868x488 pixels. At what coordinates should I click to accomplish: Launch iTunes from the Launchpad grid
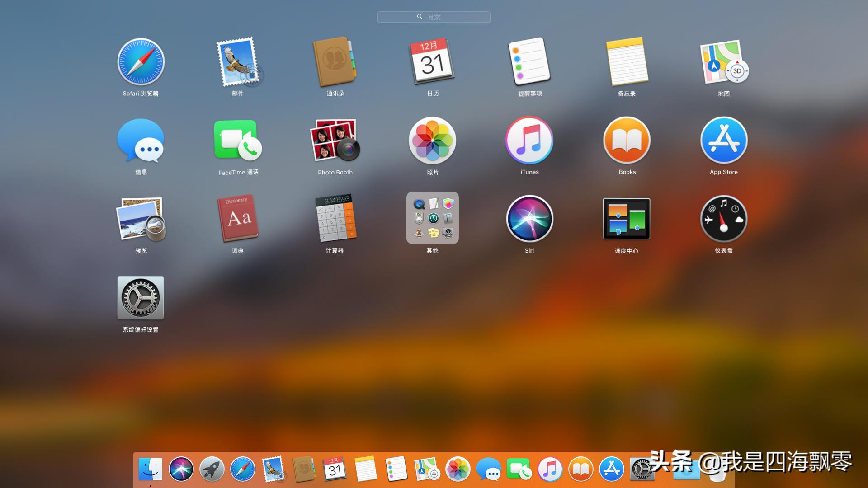point(529,141)
